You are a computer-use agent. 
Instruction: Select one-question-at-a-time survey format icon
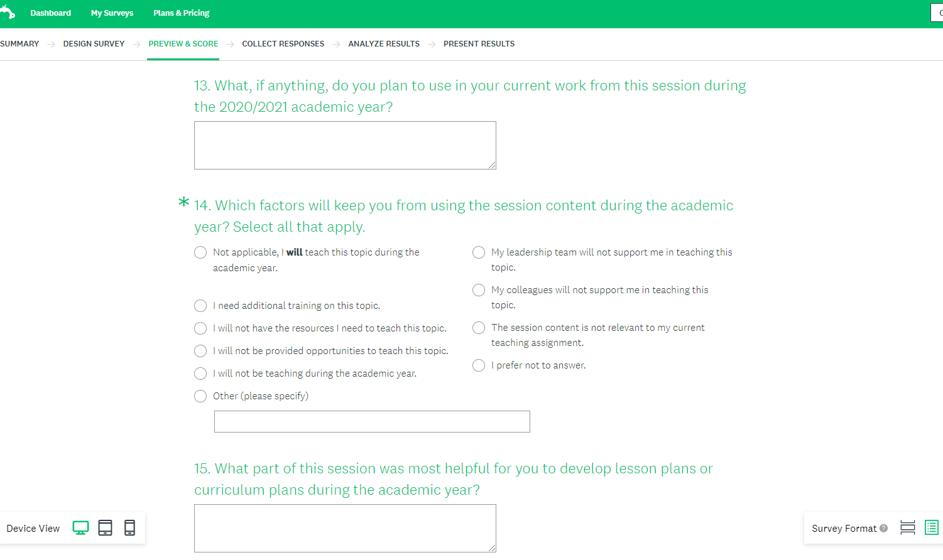point(907,528)
